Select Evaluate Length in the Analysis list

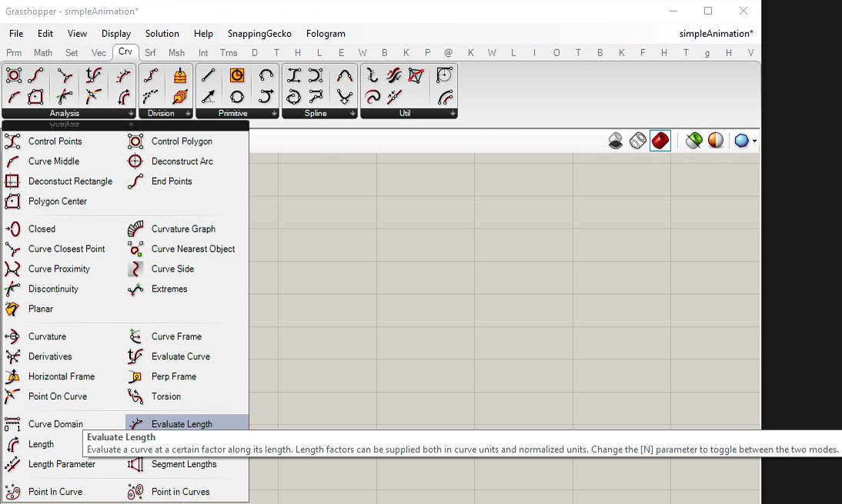pos(182,424)
